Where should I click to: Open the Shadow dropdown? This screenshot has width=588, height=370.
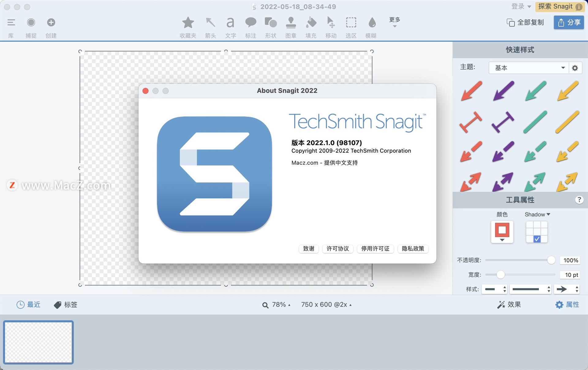537,214
